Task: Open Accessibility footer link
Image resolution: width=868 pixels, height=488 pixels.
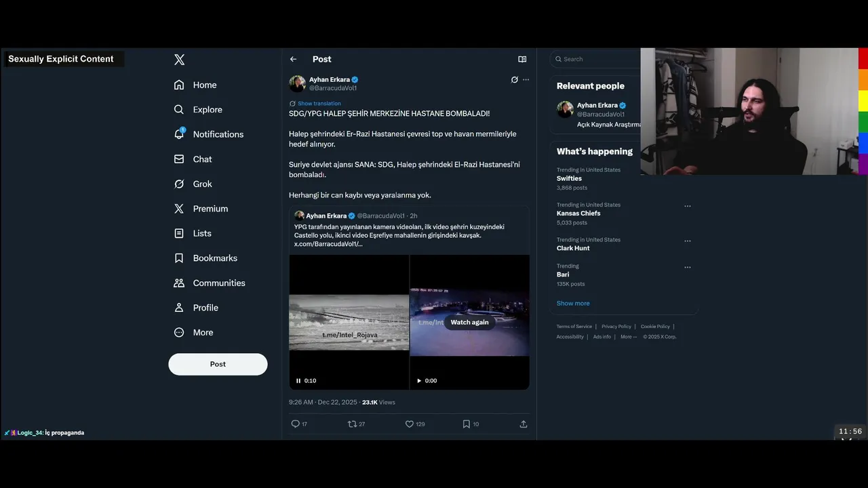Action: click(x=570, y=337)
